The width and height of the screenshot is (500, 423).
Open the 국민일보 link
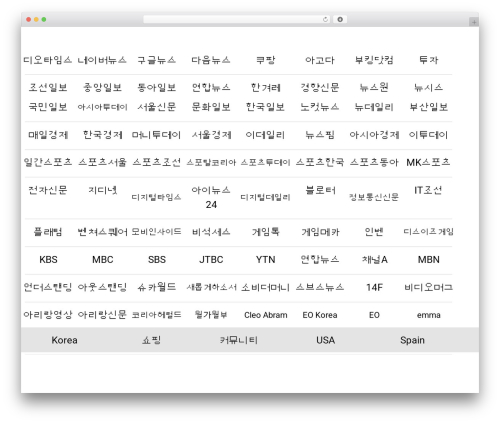(48, 107)
